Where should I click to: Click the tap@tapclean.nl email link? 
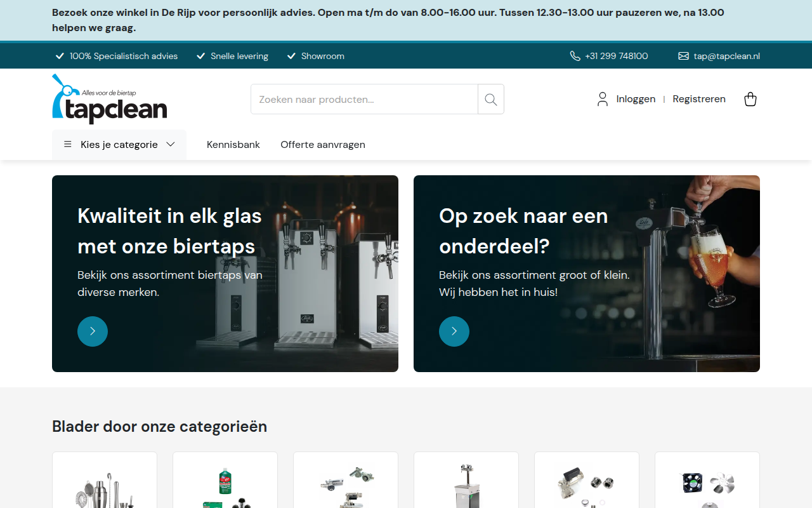pos(727,56)
